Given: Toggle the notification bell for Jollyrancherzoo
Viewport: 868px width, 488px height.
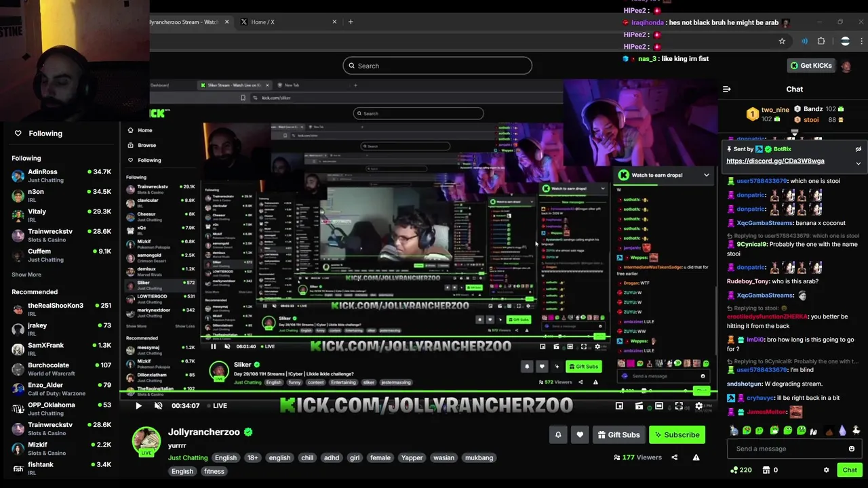Looking at the screenshot, I should (558, 434).
